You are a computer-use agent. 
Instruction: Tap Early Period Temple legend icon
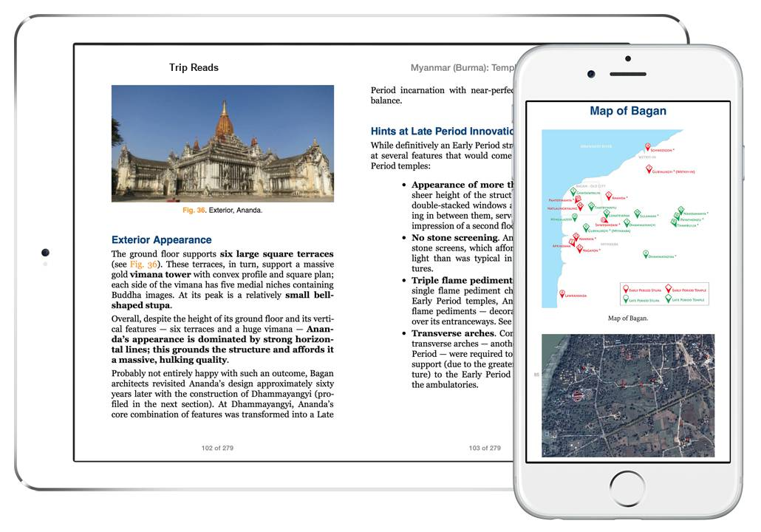point(669,288)
